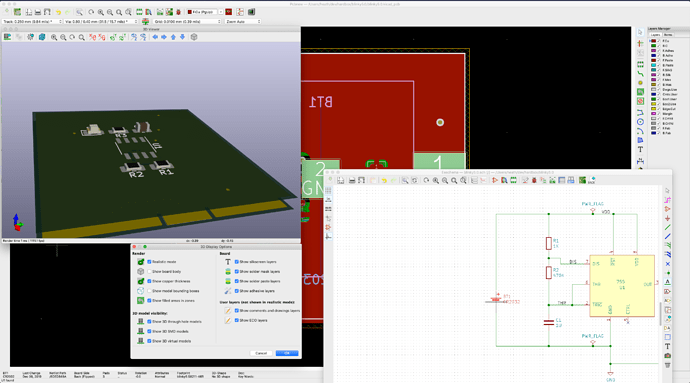Select the Layers tab in Layers Manager

[655, 35]
